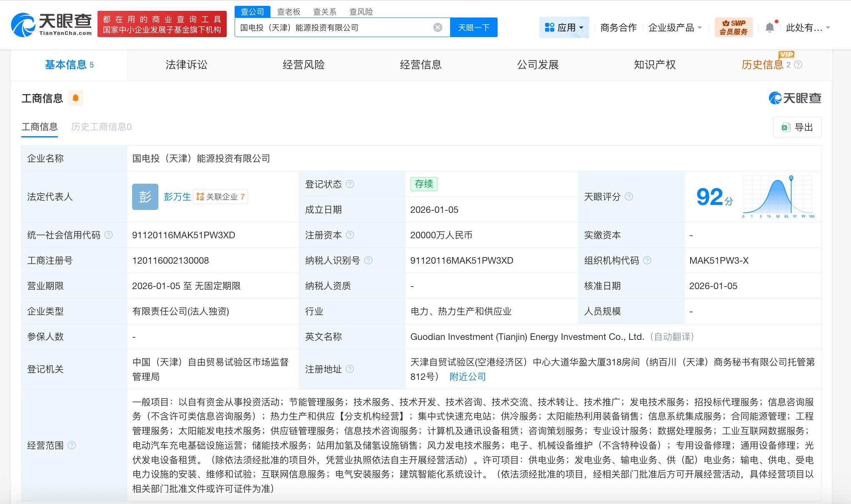Select the 查老板 search tab
This screenshot has height=504, width=851.
288,12
